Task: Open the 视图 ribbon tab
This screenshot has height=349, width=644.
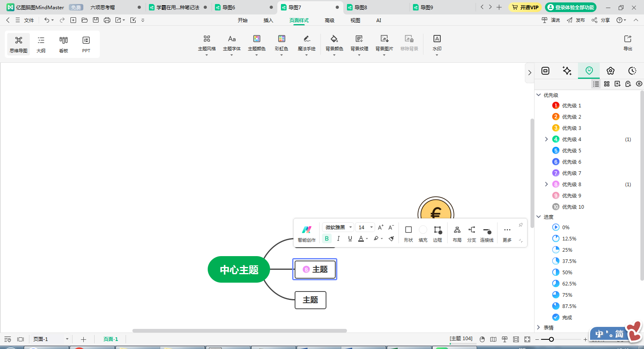Action: coord(355,20)
